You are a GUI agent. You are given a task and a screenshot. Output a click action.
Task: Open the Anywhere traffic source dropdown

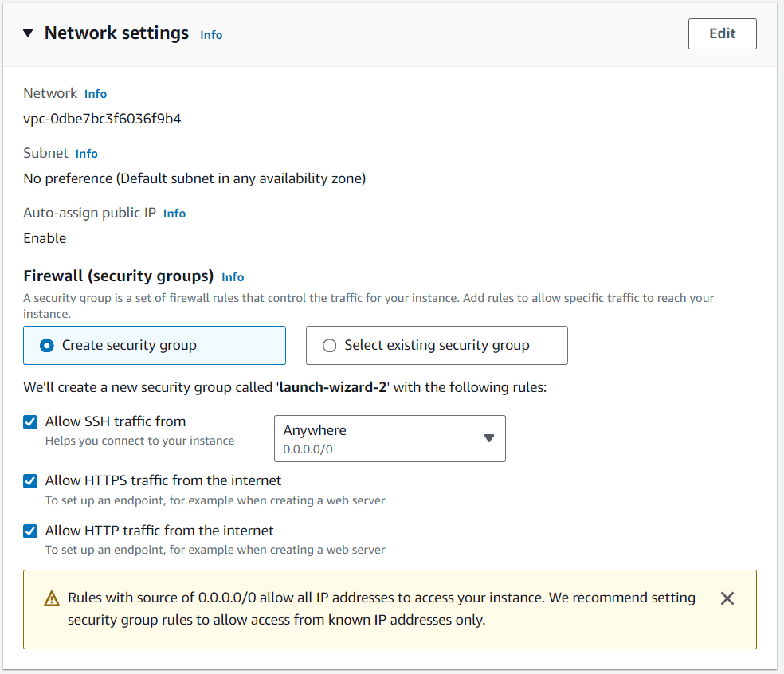tap(390, 438)
